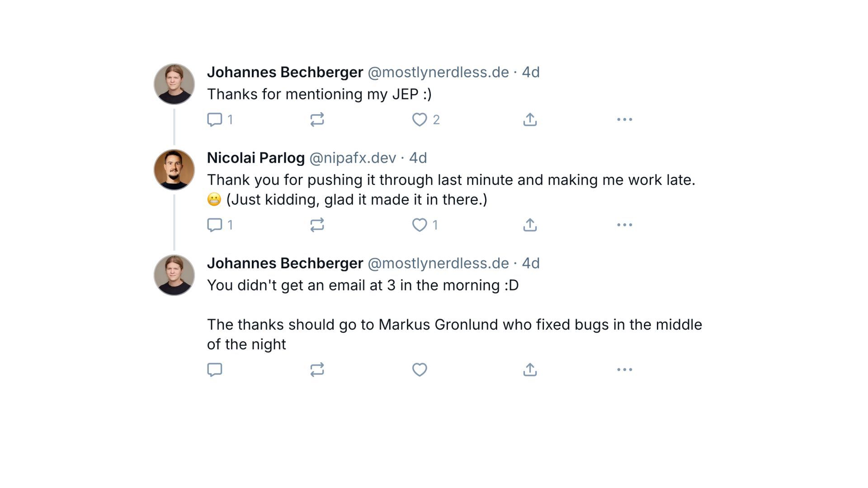Like the post with 2 likes

click(420, 120)
